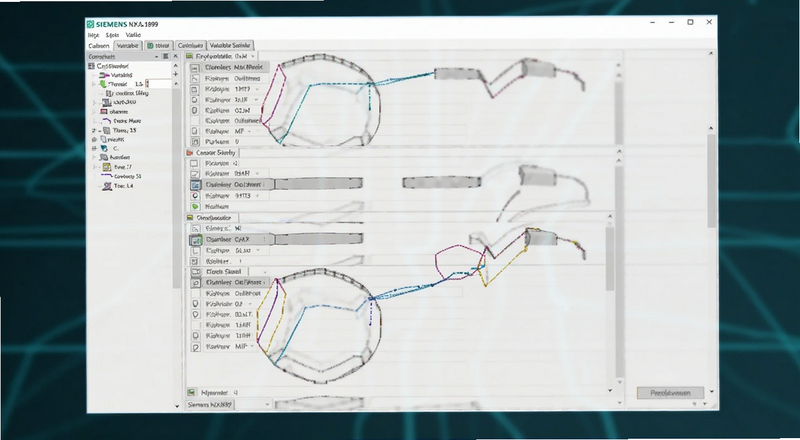Open the second menu bar item
Image resolution: width=800 pixels, height=440 pixels.
(x=112, y=35)
